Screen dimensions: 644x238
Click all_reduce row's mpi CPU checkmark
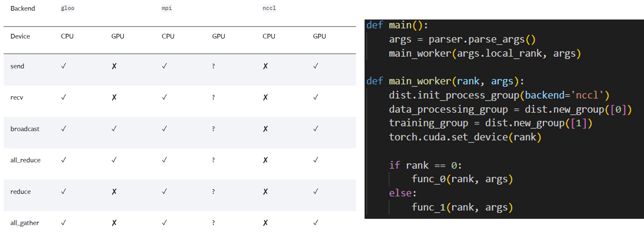[x=164, y=160]
